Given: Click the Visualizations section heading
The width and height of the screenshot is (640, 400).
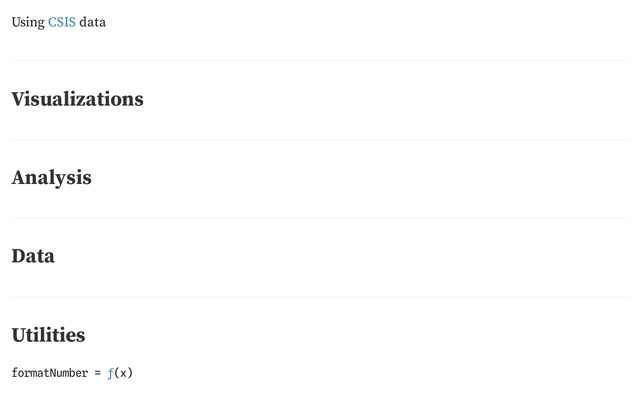Looking at the screenshot, I should click(x=77, y=99).
